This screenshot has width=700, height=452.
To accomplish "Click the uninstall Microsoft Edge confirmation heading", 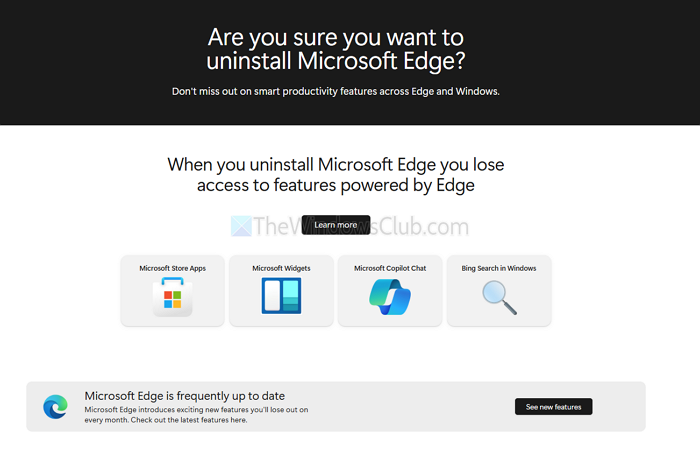I will 336,49.
